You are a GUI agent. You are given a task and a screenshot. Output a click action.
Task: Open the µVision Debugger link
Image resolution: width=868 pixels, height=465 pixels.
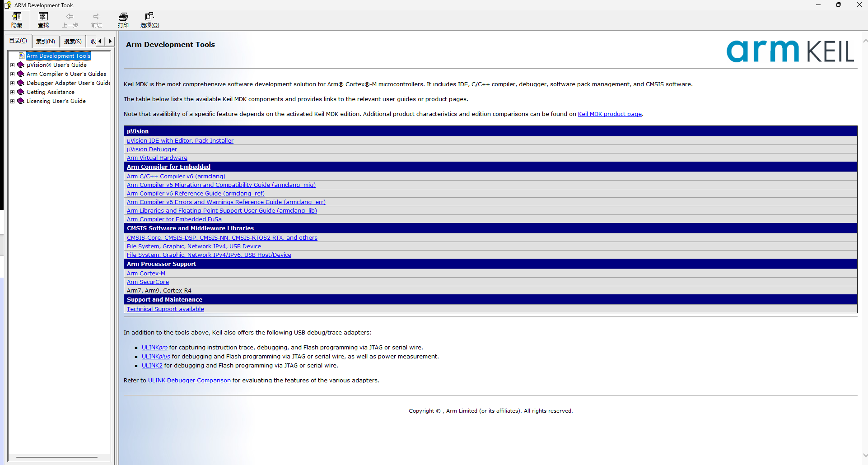[152, 149]
